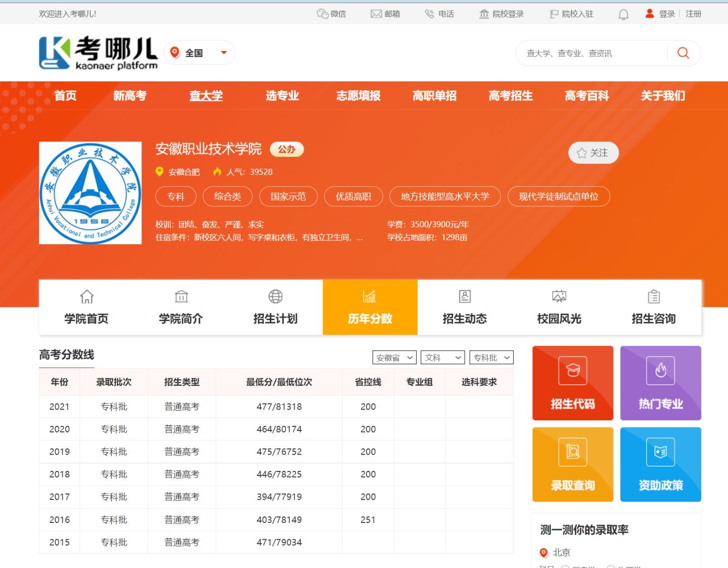
Task: Click the 注册 register link
Action: [x=694, y=14]
